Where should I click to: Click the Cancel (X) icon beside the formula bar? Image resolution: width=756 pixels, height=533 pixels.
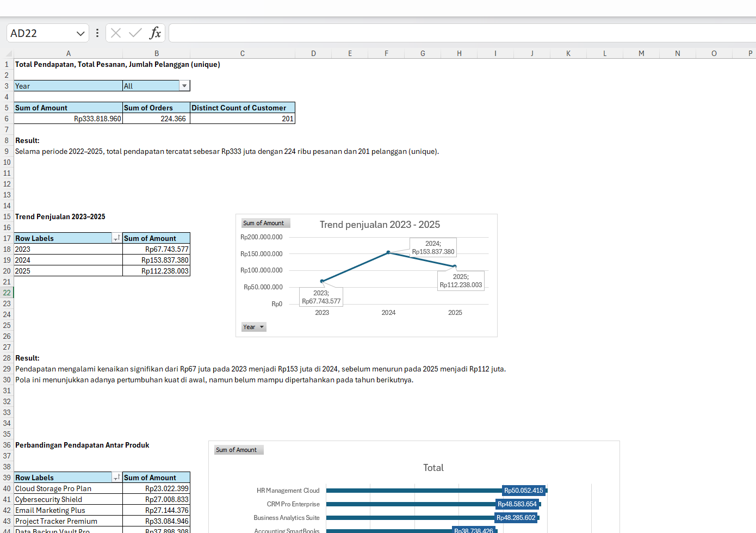115,33
